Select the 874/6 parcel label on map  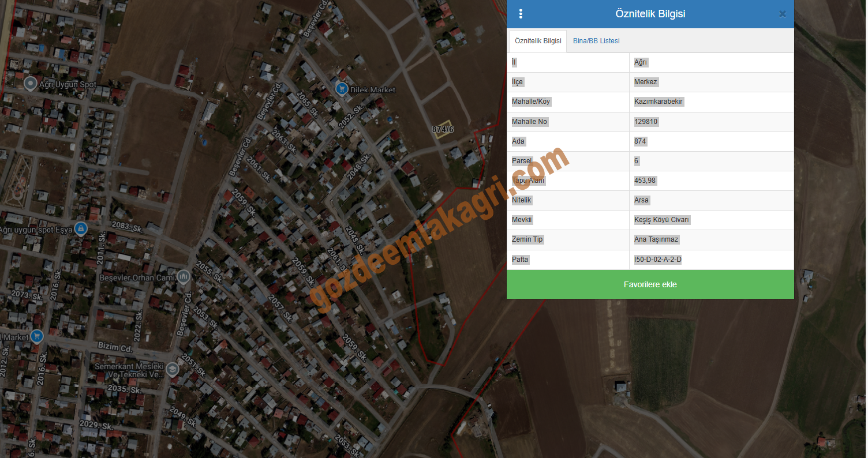click(x=443, y=129)
